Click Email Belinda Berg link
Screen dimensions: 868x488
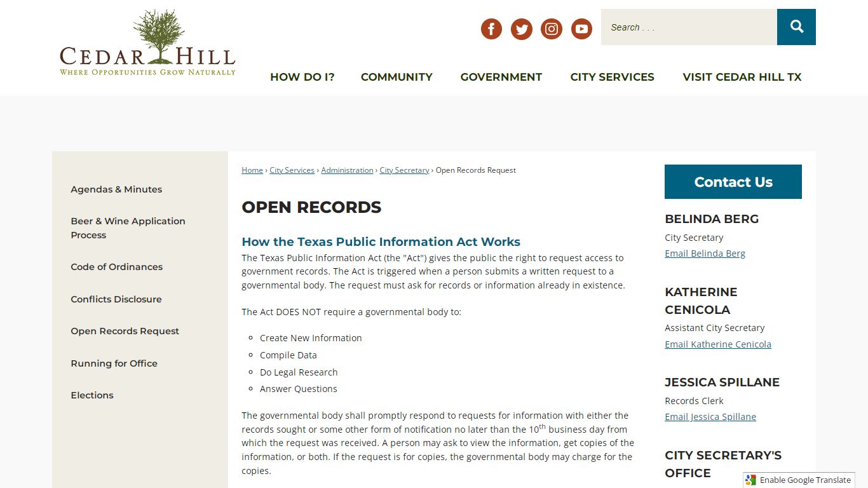click(x=705, y=254)
